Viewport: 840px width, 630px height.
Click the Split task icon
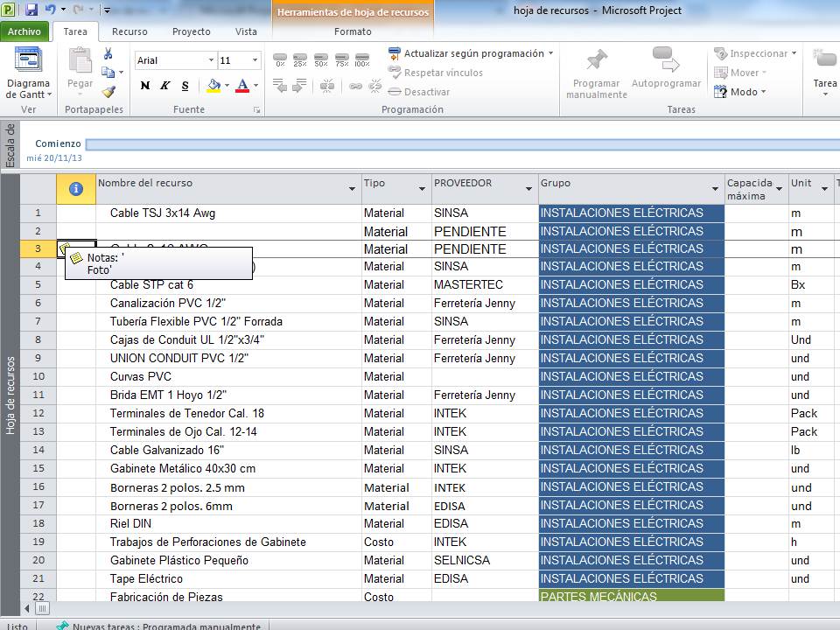click(327, 86)
